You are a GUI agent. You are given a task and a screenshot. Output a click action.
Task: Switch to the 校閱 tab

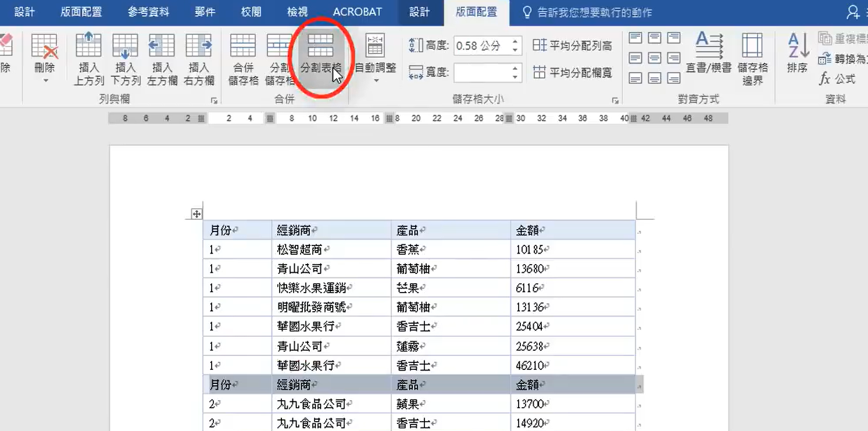(x=251, y=12)
